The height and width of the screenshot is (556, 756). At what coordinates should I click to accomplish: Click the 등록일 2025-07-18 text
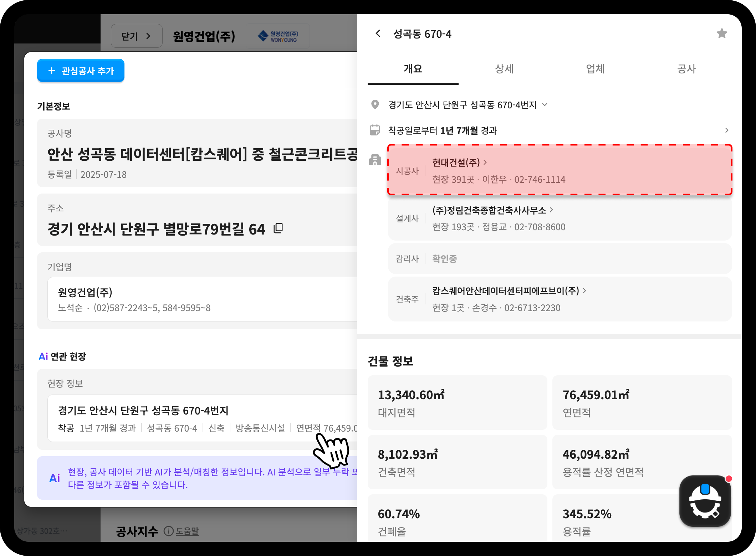87,175
